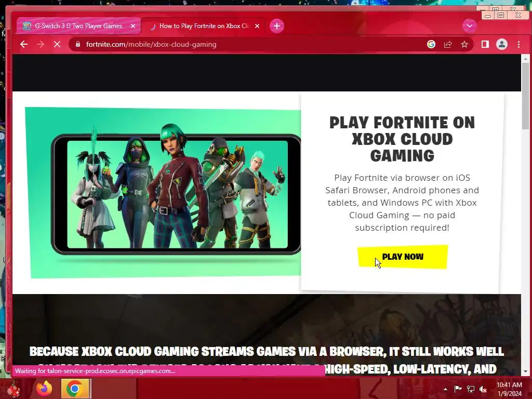Close the G-Switch 3 tab
Viewport: 532px width, 399px height.
[x=133, y=26]
